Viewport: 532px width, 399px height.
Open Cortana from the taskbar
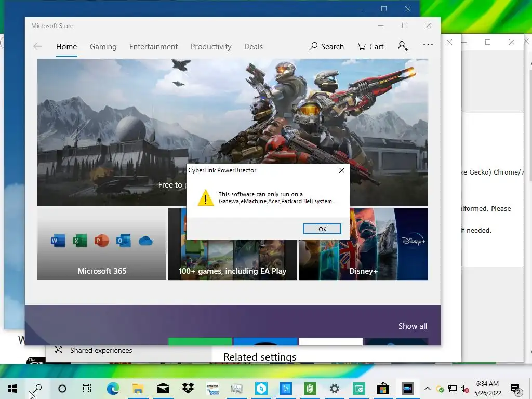click(x=62, y=389)
